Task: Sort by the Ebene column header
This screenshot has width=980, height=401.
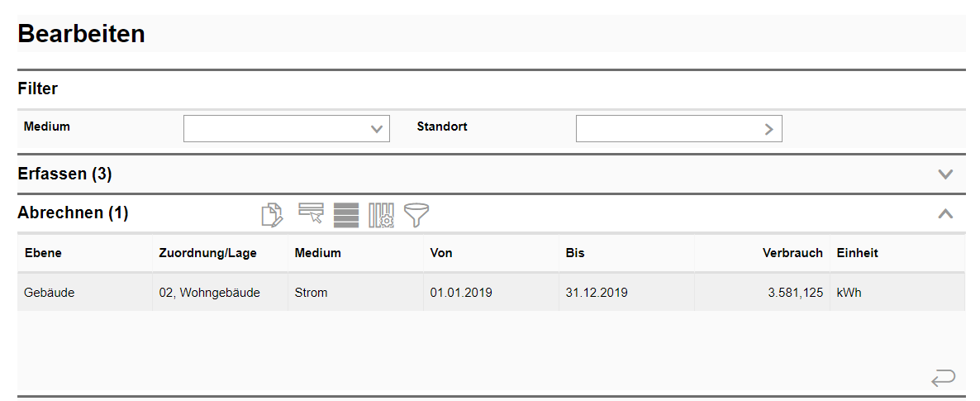Action: 42,253
